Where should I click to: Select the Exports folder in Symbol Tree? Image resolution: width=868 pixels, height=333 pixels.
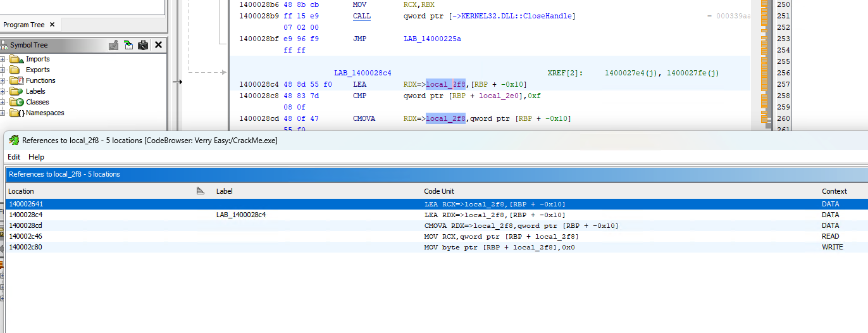tap(37, 70)
